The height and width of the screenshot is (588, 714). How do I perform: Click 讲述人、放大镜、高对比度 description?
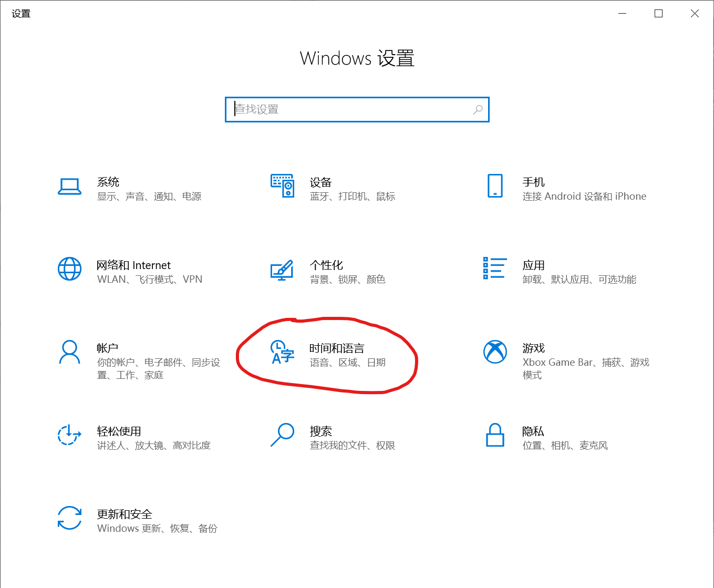(154, 446)
